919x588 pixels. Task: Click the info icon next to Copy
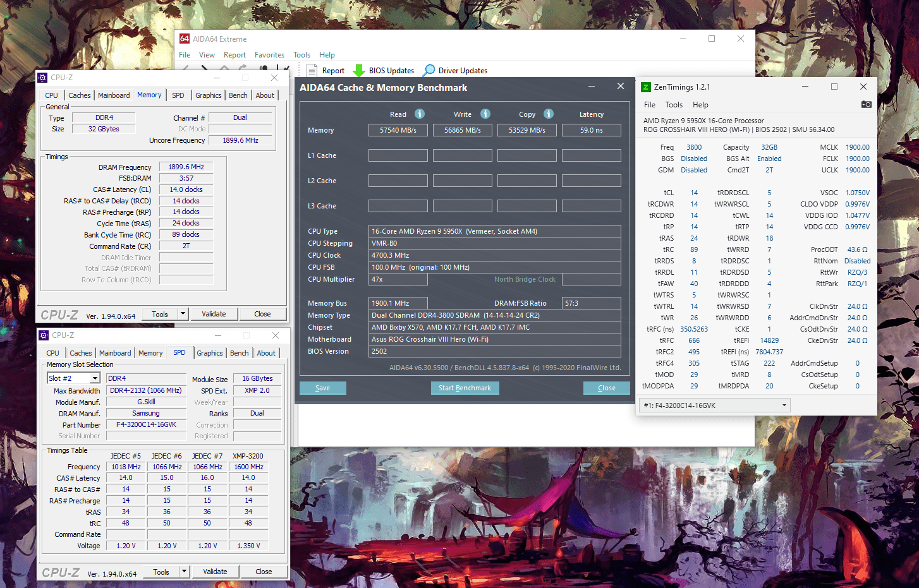pyautogui.click(x=549, y=114)
